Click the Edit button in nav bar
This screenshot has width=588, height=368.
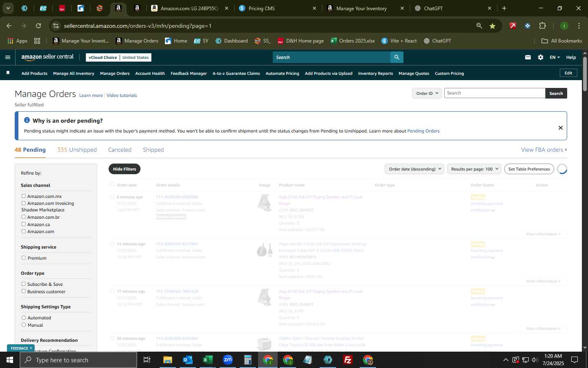tap(568, 73)
